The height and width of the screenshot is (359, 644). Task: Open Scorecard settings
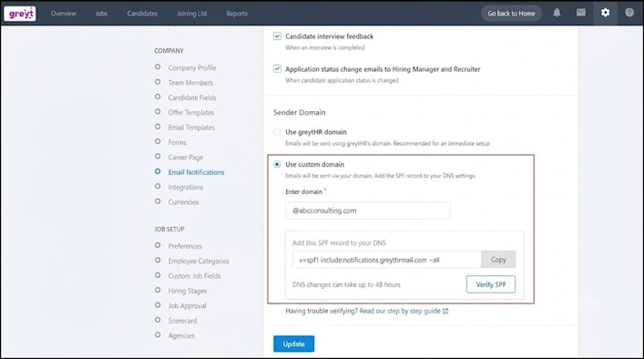(x=182, y=321)
